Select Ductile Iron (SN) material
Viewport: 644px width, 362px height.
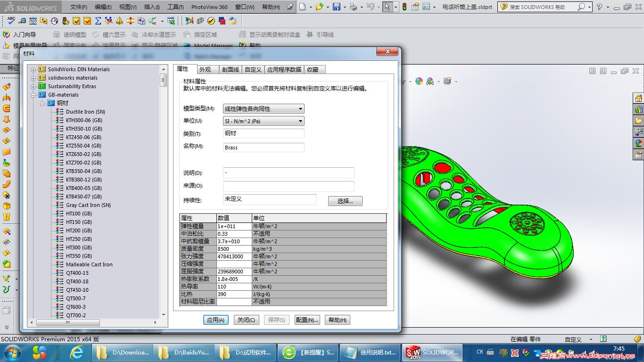coord(85,112)
